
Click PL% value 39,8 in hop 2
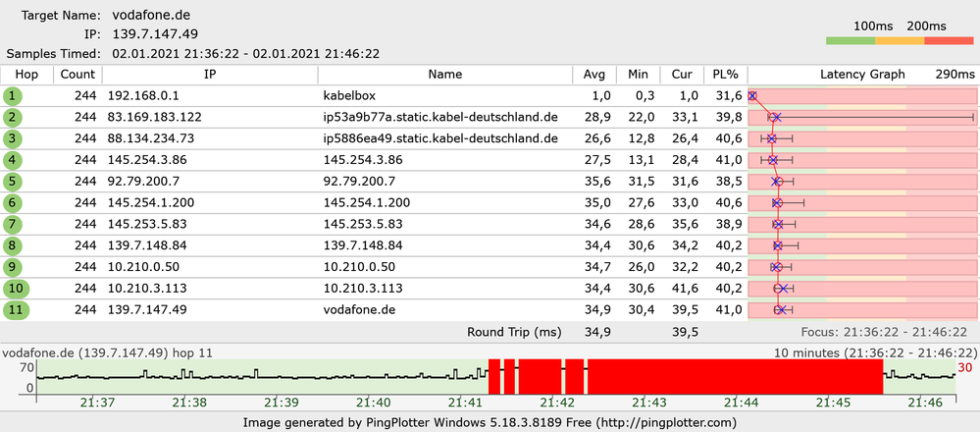tap(731, 118)
